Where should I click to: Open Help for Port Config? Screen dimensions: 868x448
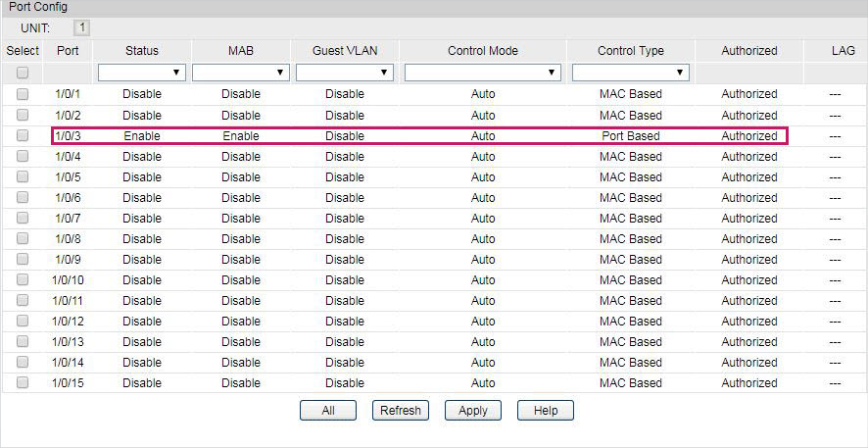click(x=545, y=411)
